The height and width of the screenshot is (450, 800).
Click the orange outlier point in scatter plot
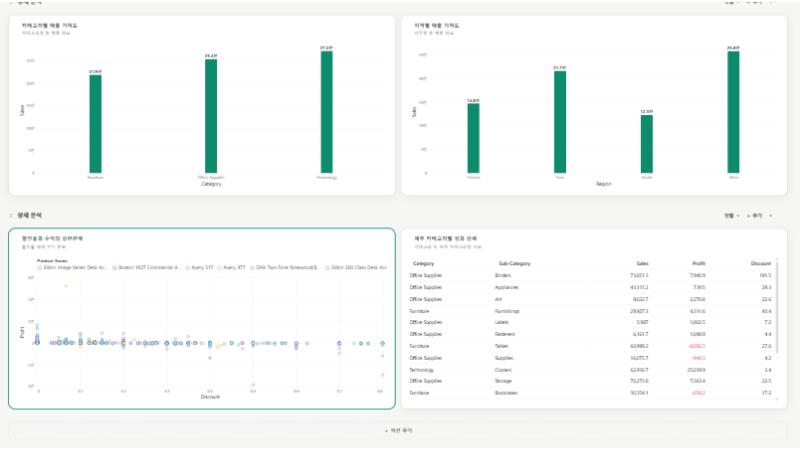pos(66,286)
